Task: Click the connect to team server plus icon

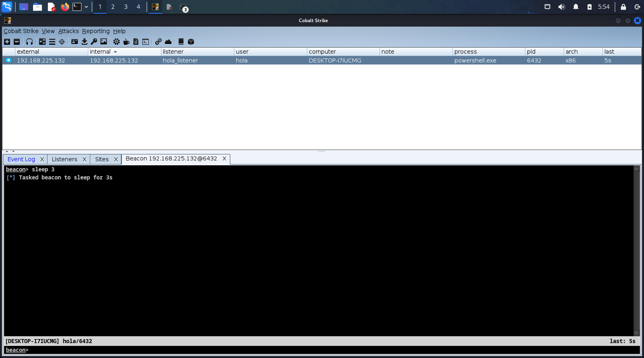Action: tap(7, 42)
